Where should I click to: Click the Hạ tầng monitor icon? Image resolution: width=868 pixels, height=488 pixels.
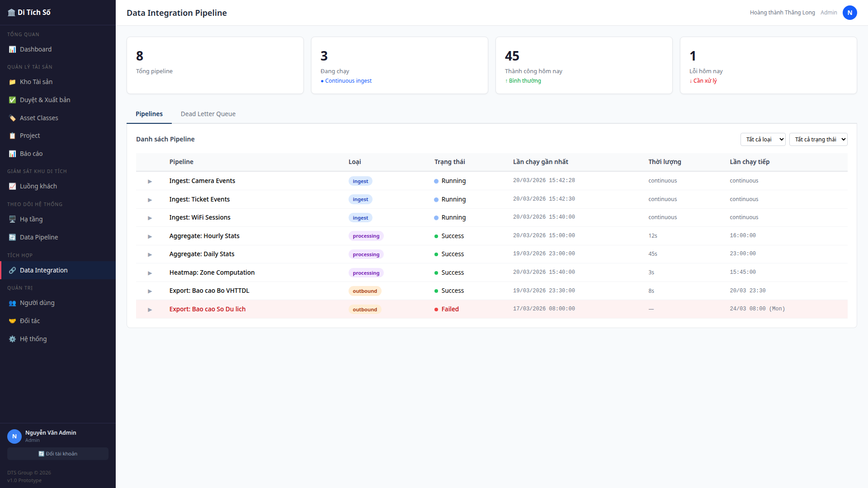pos(12,219)
